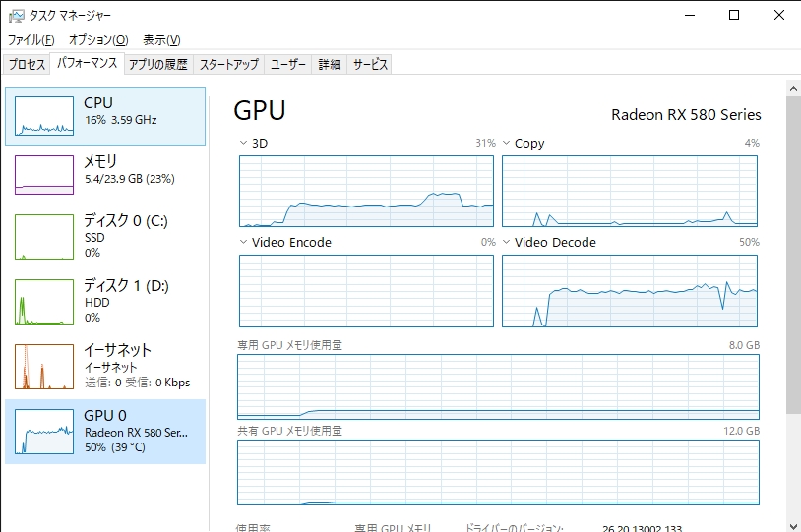This screenshot has width=801, height=532.
Task: Open the ファイル(F) menu
Action: [x=31, y=40]
